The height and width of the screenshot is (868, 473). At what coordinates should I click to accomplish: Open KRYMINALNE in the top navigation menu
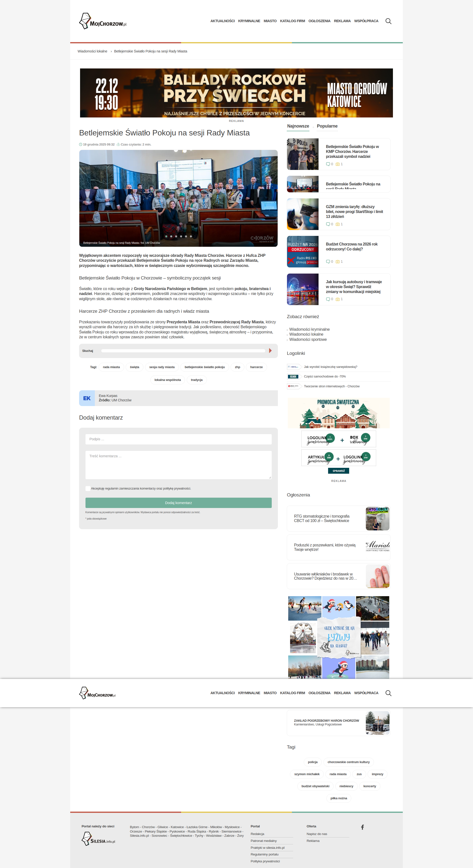click(249, 21)
